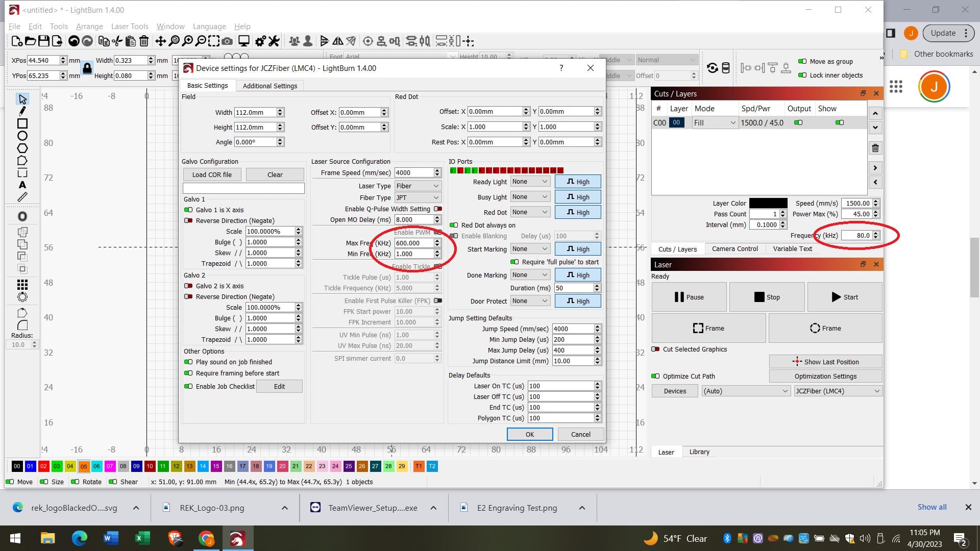Select the Offset Shapes tool
The image size is (980, 551).
(22, 216)
